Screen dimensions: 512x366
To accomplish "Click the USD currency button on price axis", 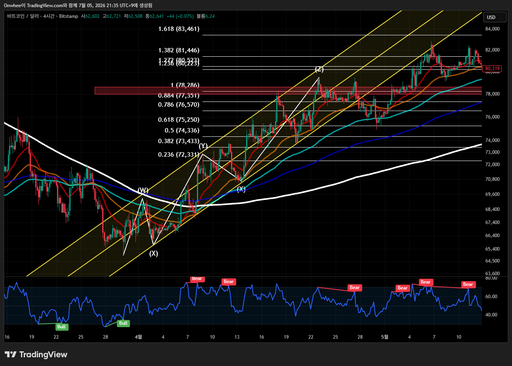I will point(494,17).
